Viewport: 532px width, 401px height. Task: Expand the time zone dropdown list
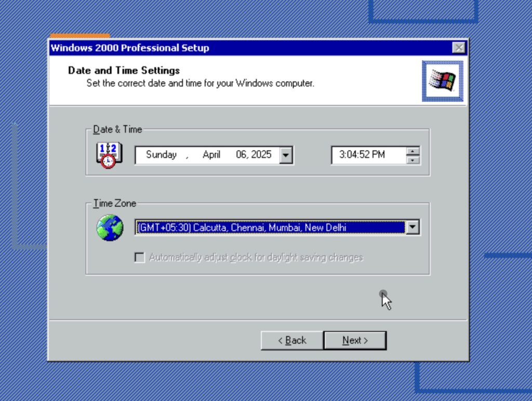(413, 227)
